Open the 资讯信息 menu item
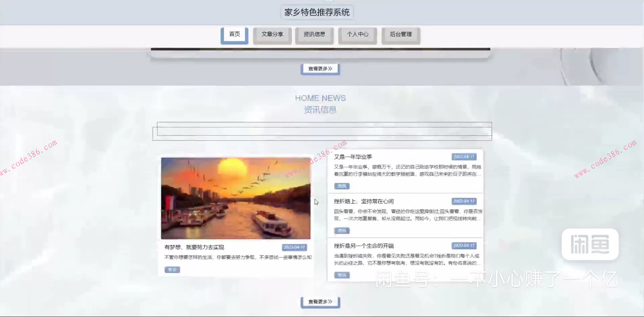 314,34
